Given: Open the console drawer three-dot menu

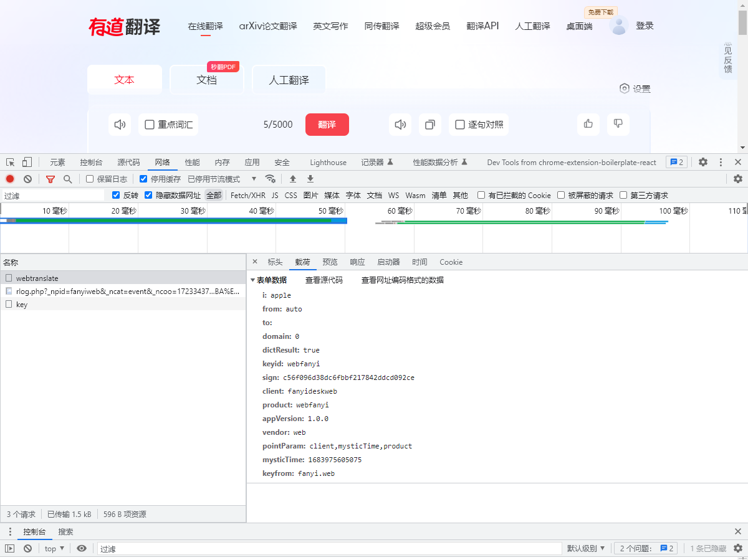Looking at the screenshot, I should coord(10,531).
